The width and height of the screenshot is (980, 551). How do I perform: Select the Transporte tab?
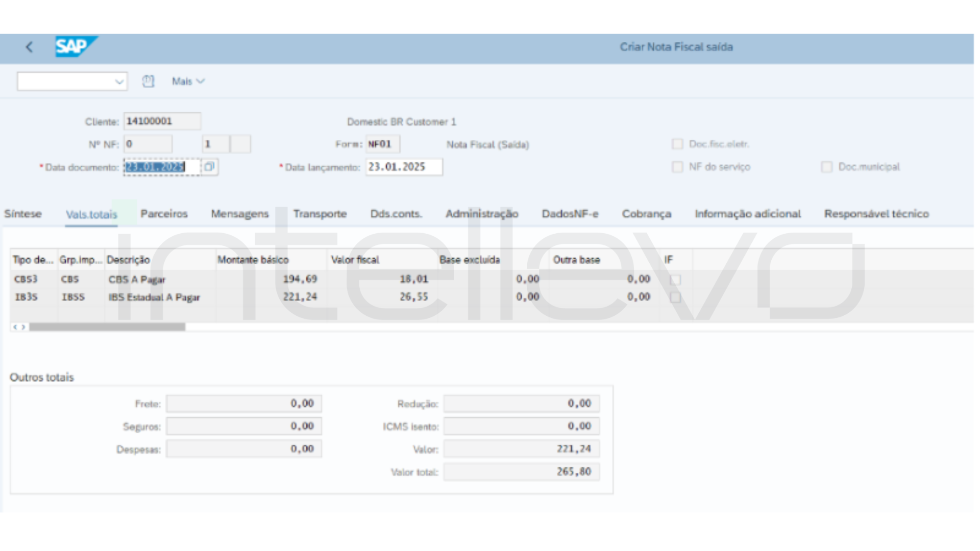320,214
